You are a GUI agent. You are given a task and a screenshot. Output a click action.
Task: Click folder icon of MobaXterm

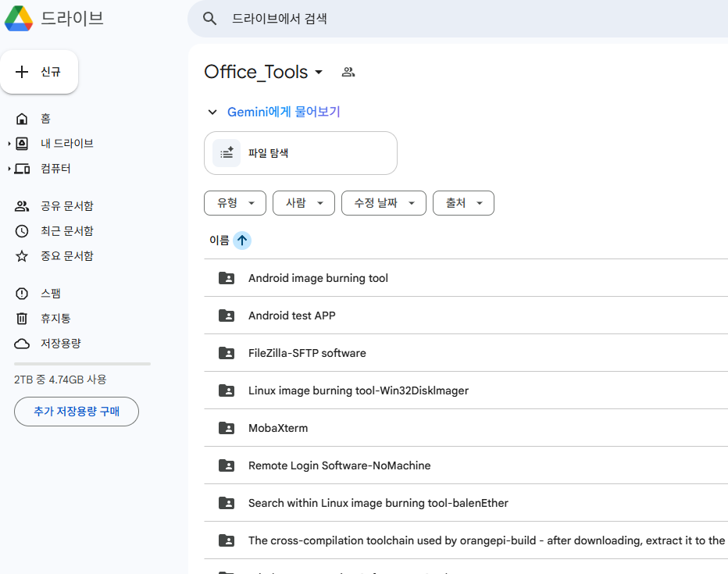(227, 428)
